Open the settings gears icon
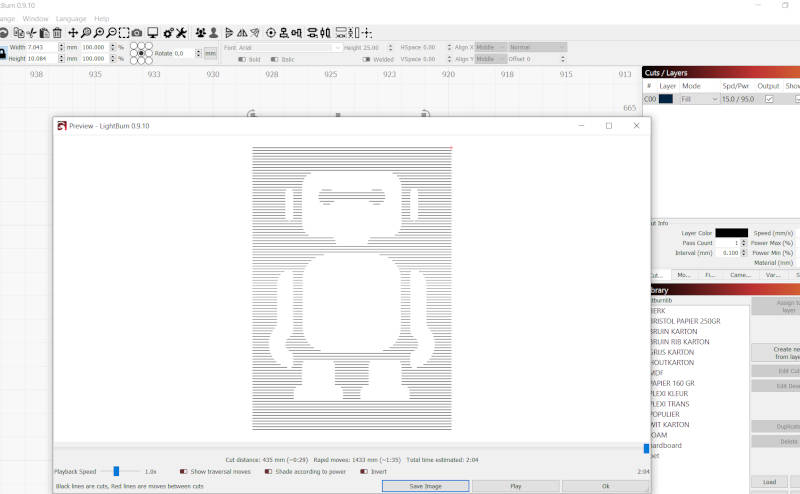 (x=168, y=33)
